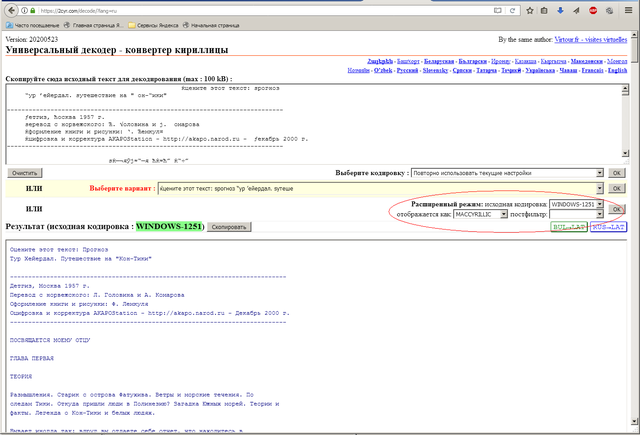This screenshot has width=640, height=435.
Task: Open source encoding WINDOWS-1251 dropdown
Action: 576,204
